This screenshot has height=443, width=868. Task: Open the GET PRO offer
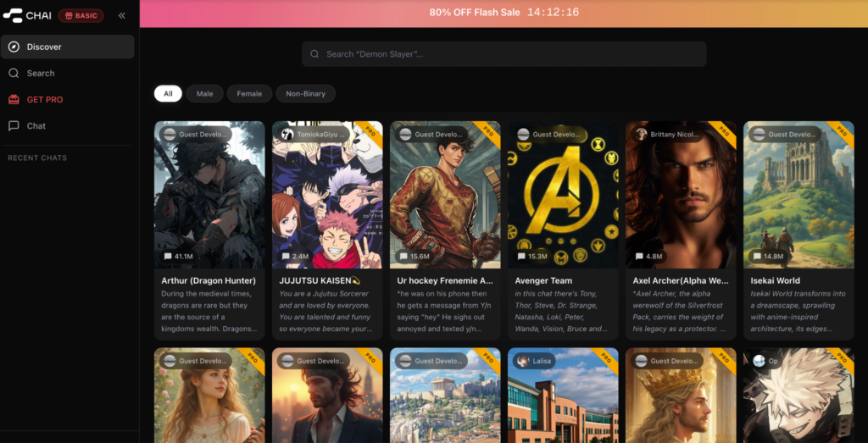(x=68, y=100)
